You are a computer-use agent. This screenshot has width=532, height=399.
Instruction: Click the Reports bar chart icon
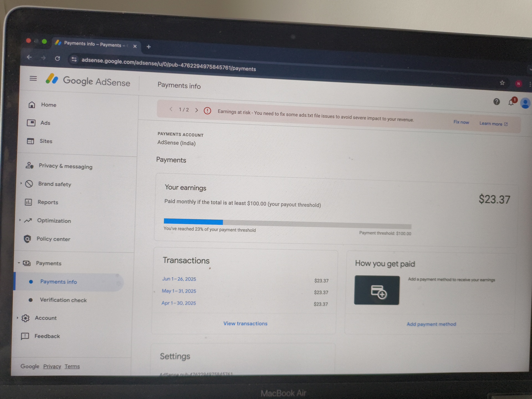(28, 202)
